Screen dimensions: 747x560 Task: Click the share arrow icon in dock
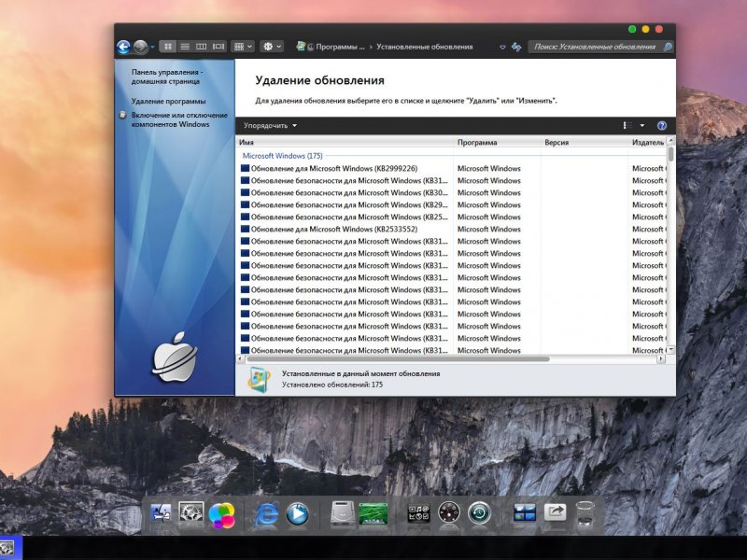(555, 512)
